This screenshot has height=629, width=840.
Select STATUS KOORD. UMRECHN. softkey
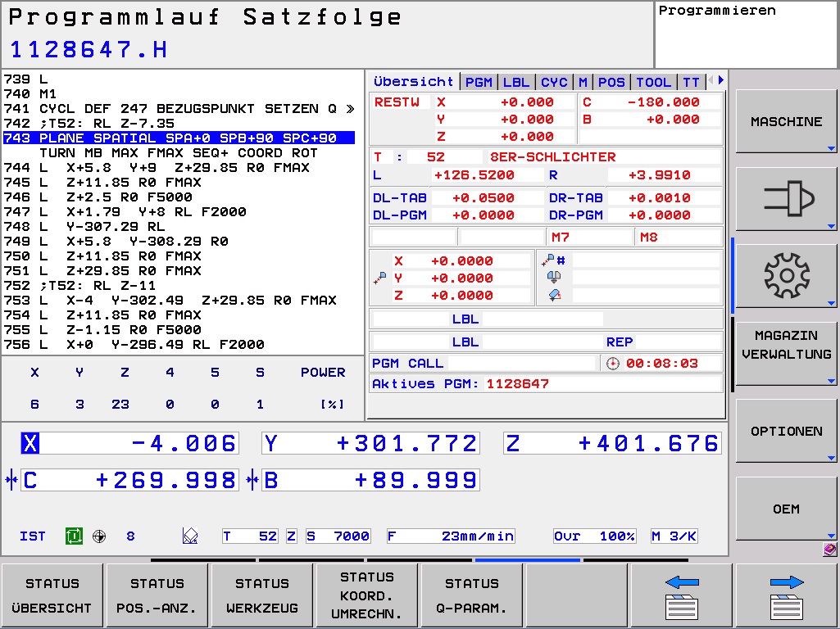(x=367, y=595)
